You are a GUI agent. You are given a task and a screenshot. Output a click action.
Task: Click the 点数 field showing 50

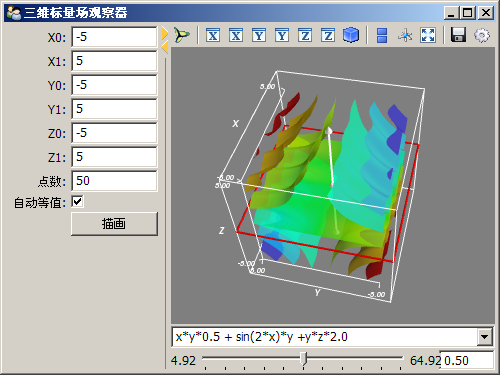114,181
